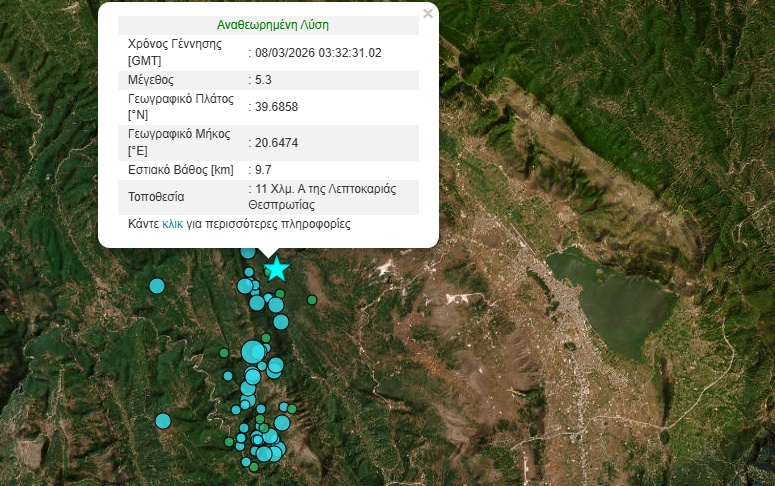Select the green circle left of the largest marker

coord(224,352)
